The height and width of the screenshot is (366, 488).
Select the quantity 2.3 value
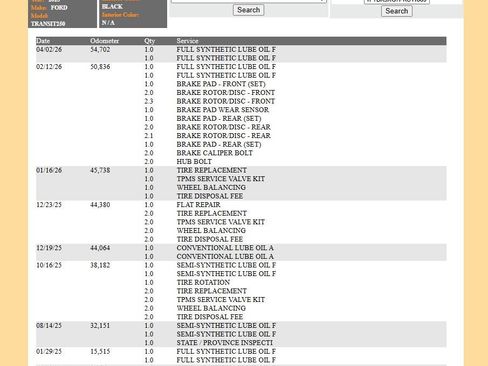(x=149, y=101)
